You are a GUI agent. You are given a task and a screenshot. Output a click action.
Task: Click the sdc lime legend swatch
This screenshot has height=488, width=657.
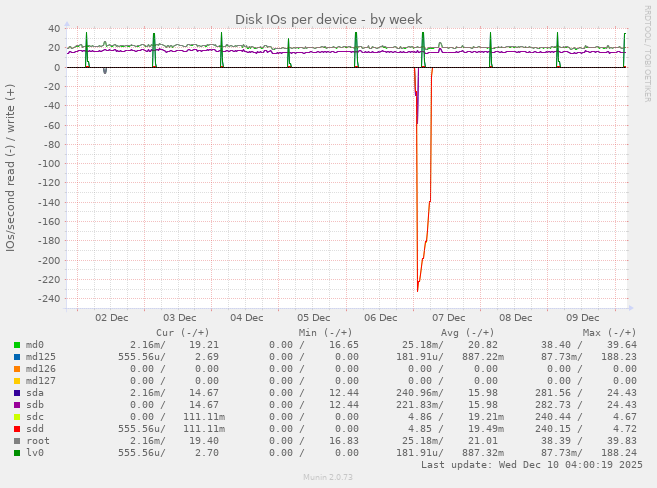click(x=17, y=417)
